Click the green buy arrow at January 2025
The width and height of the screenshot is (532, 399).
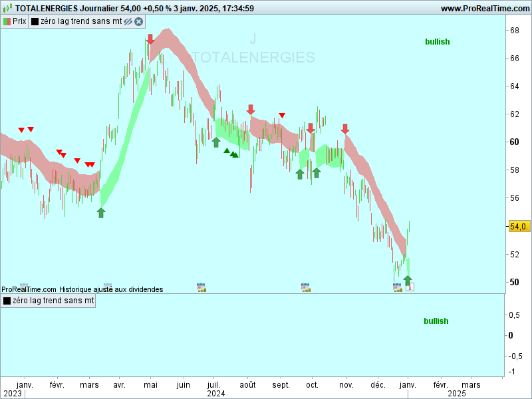(408, 280)
